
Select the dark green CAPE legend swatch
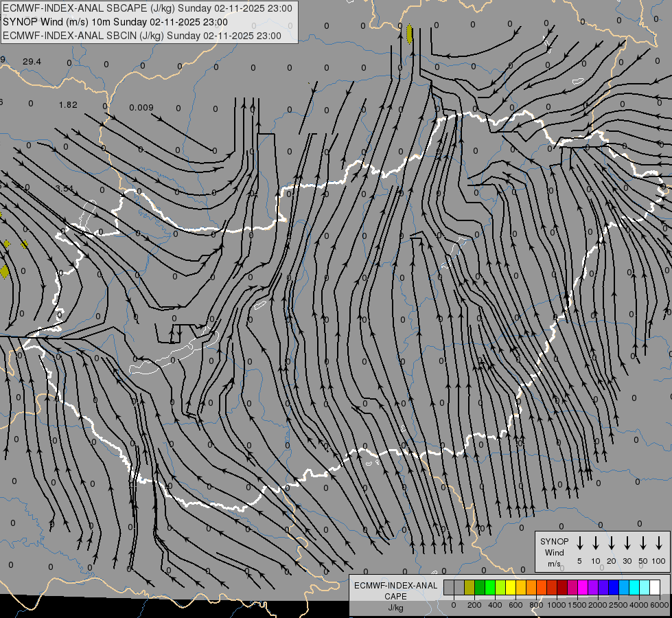(480, 587)
